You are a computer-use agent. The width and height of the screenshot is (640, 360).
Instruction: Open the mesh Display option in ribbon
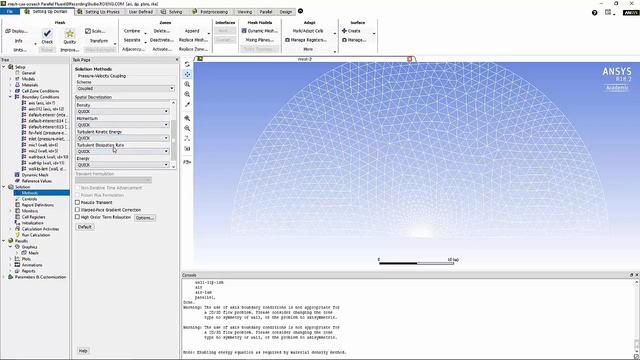(x=17, y=31)
